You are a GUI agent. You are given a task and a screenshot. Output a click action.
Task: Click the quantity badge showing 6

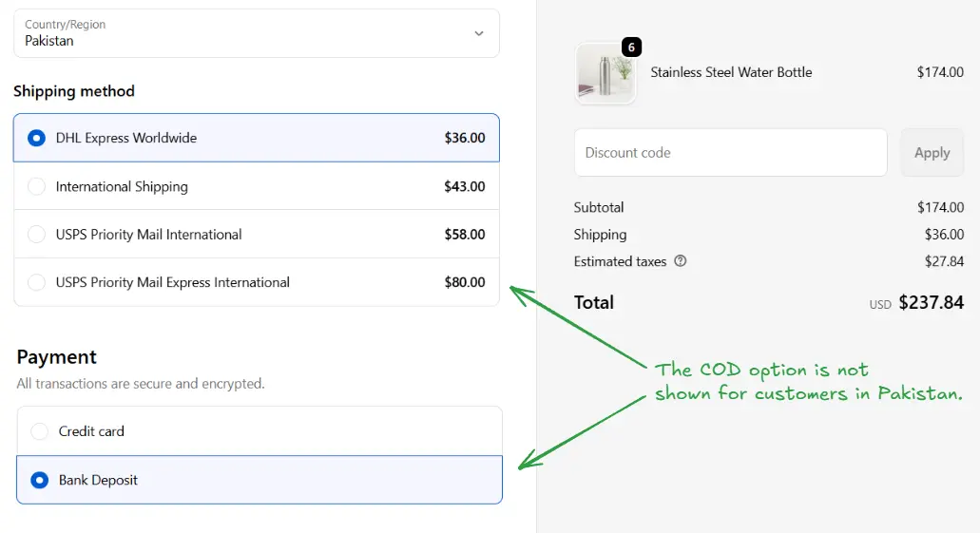[632, 48]
